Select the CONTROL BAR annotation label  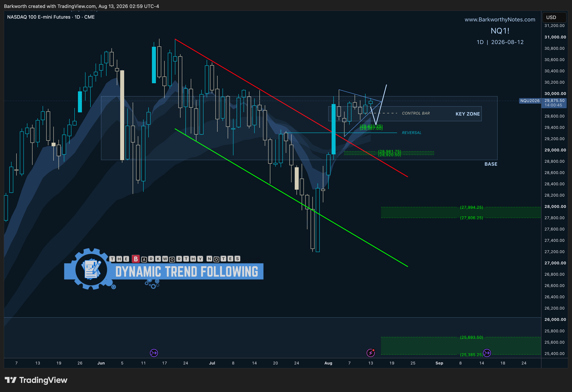click(416, 113)
